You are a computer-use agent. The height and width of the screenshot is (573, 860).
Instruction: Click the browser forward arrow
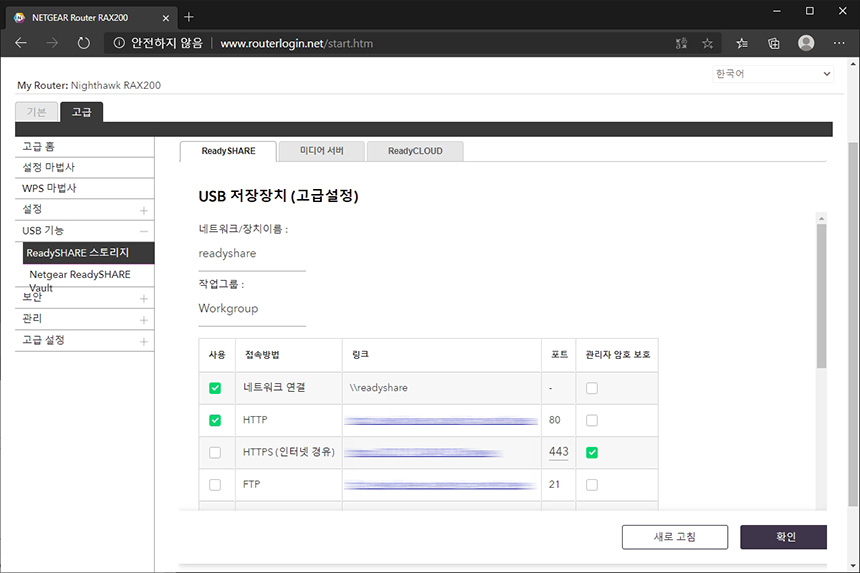coord(52,43)
